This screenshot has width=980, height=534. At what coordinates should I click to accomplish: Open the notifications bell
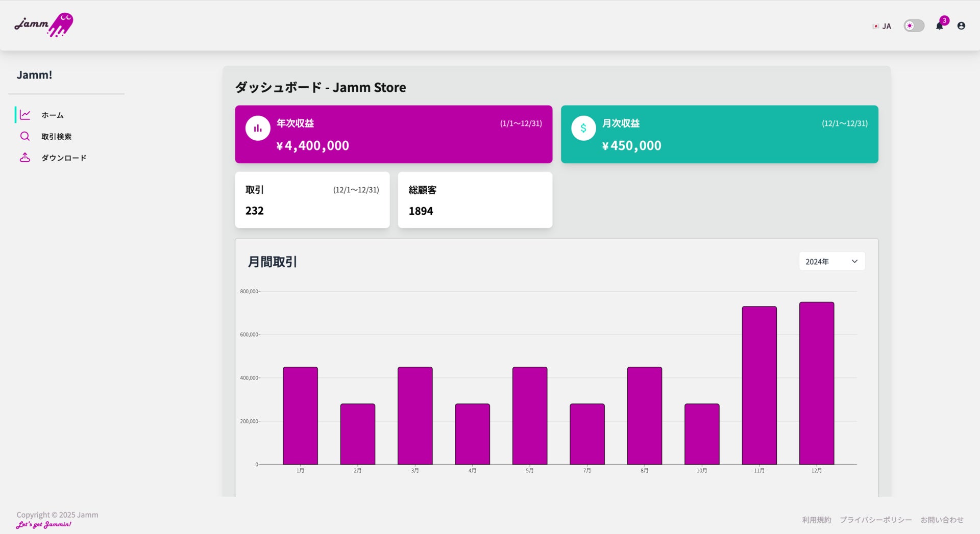point(939,26)
